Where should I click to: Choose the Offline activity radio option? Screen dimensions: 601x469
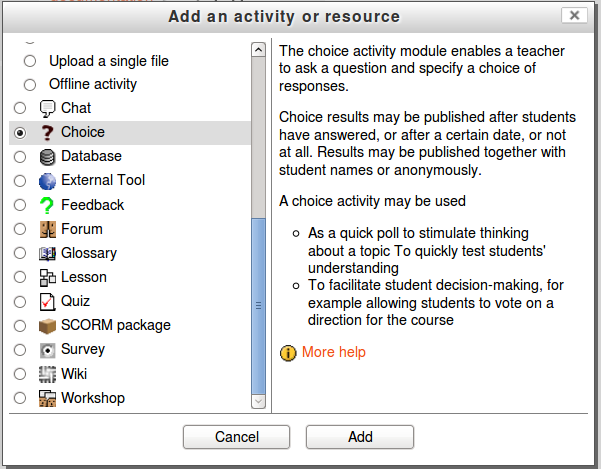click(29, 85)
